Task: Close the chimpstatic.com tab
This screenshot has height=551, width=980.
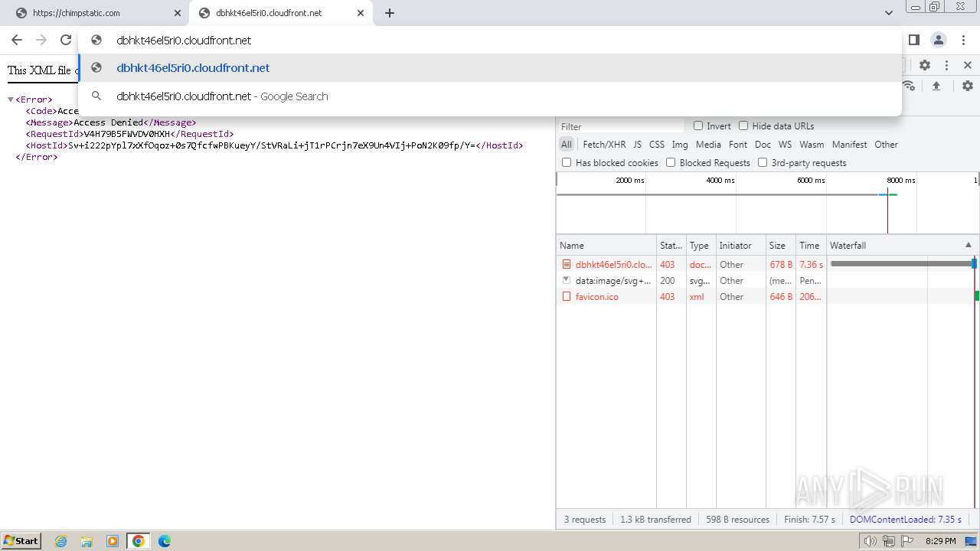Action: click(x=177, y=13)
